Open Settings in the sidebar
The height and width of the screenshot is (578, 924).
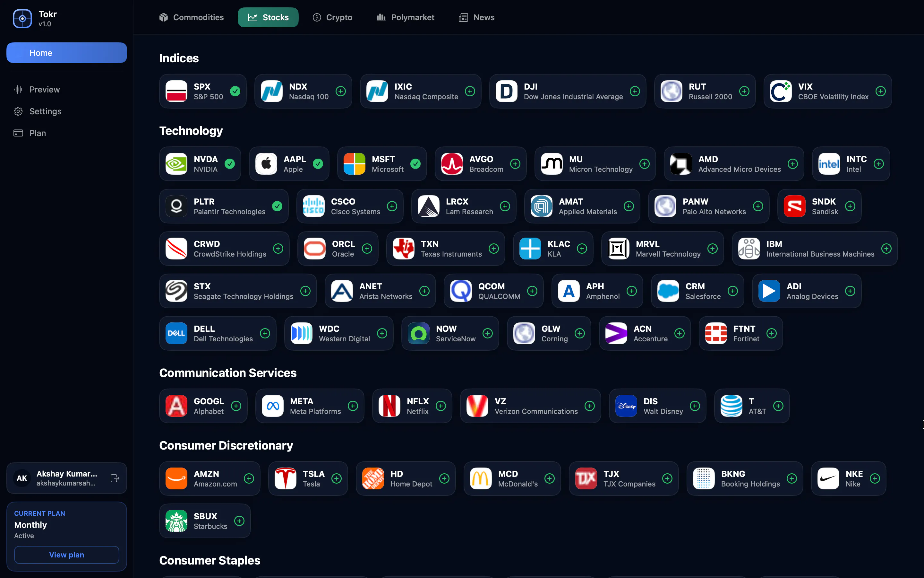[67, 111]
